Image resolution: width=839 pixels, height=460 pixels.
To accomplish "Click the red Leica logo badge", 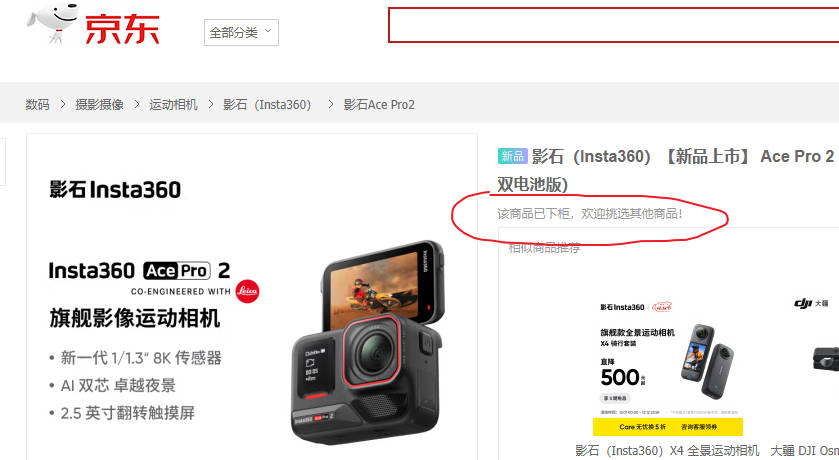I will [x=247, y=291].
